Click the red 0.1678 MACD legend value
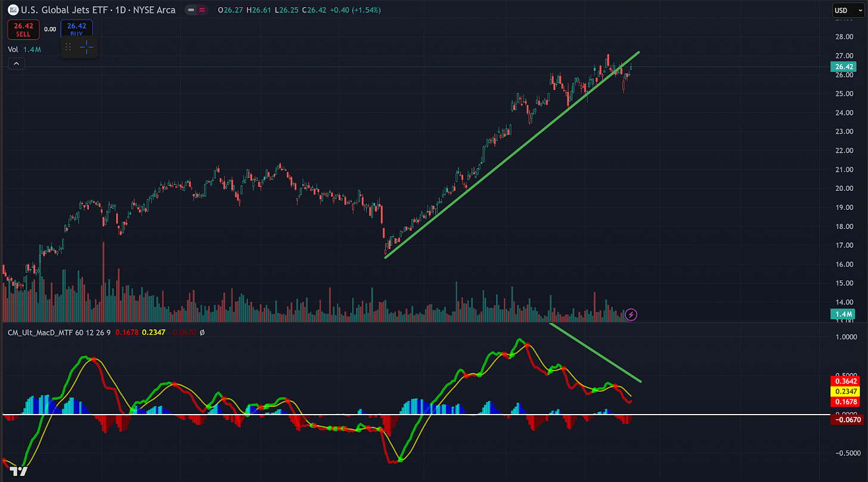The height and width of the screenshot is (482, 868). tap(126, 332)
